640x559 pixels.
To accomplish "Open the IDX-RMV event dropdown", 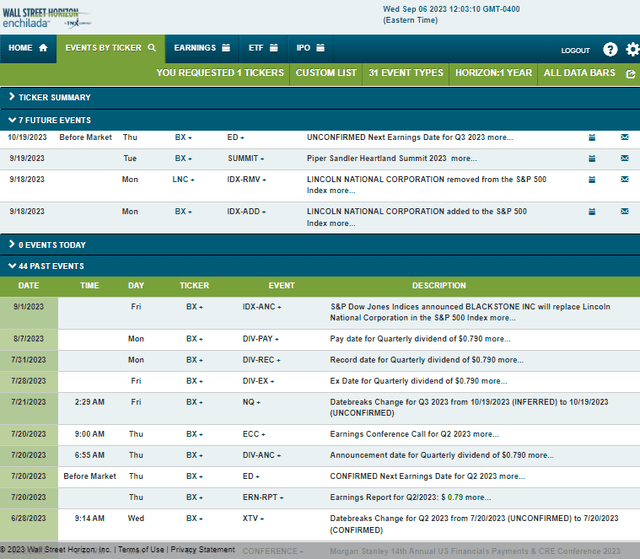I will point(247,180).
